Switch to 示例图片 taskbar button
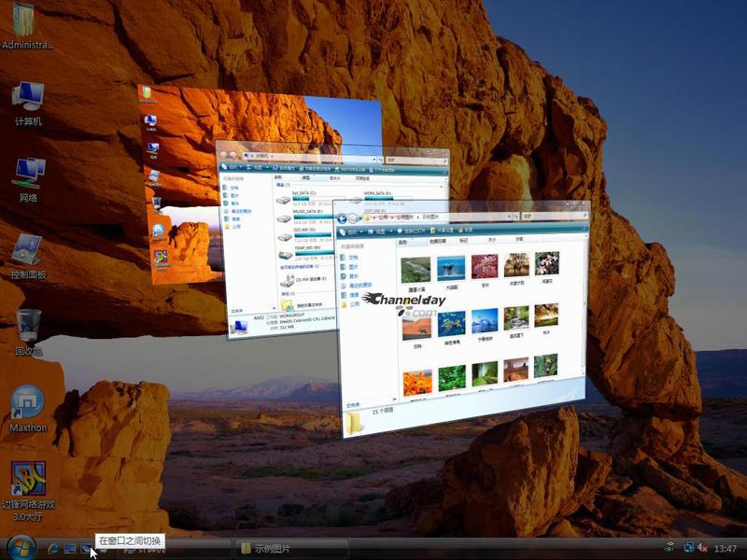The width and height of the screenshot is (747, 560). pos(292,549)
